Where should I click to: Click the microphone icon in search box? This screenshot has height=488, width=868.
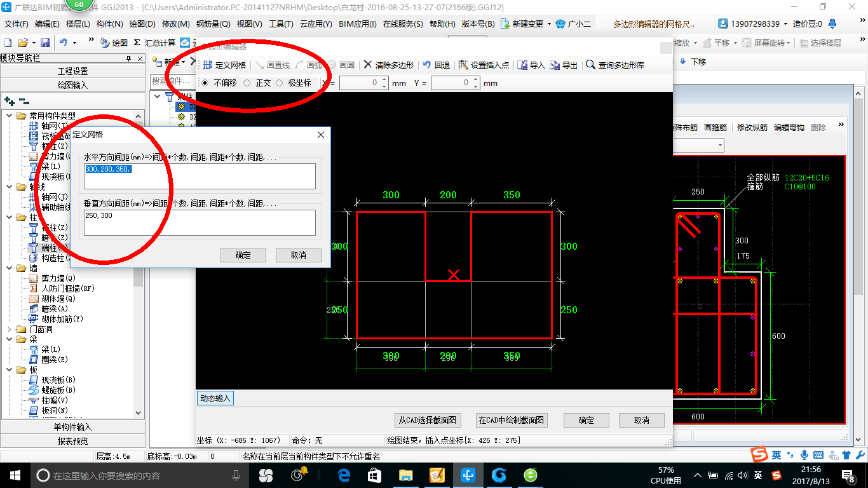[x=236, y=475]
